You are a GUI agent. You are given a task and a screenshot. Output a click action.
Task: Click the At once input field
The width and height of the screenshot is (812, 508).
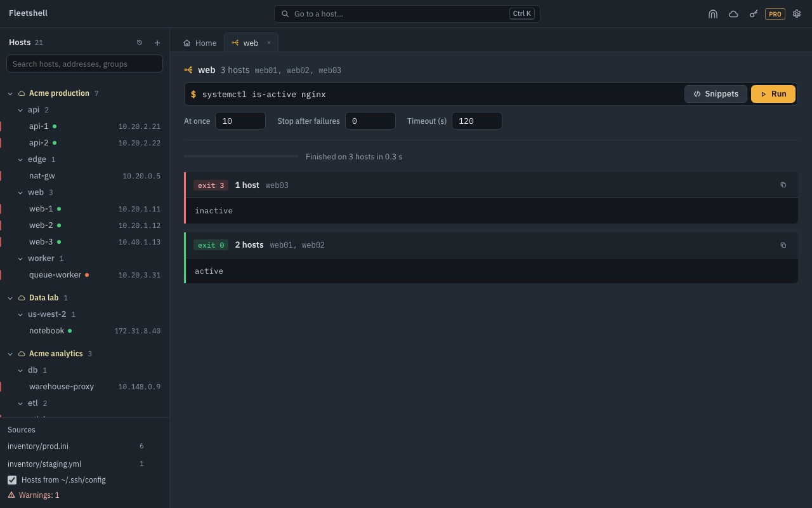pos(240,121)
